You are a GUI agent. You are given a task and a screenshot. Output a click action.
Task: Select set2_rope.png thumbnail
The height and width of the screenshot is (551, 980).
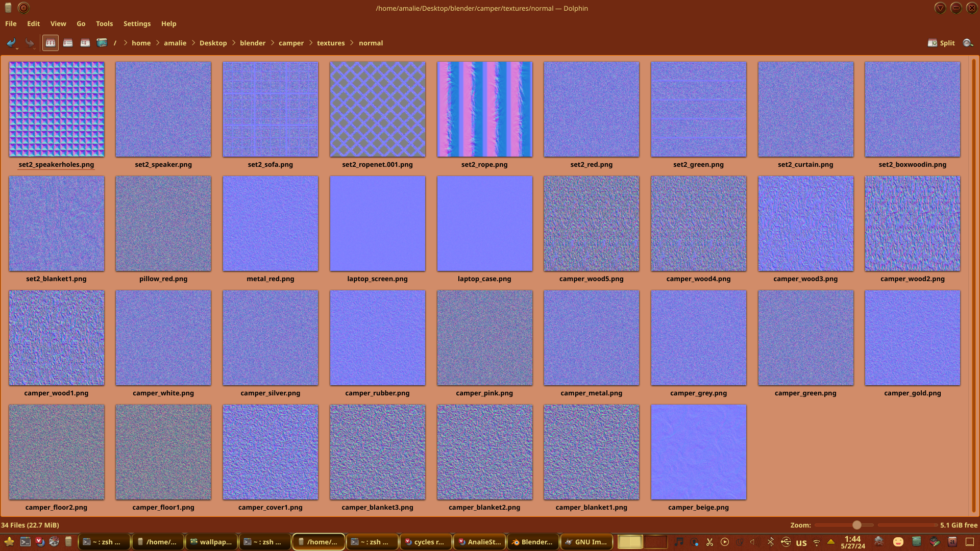pos(484,109)
